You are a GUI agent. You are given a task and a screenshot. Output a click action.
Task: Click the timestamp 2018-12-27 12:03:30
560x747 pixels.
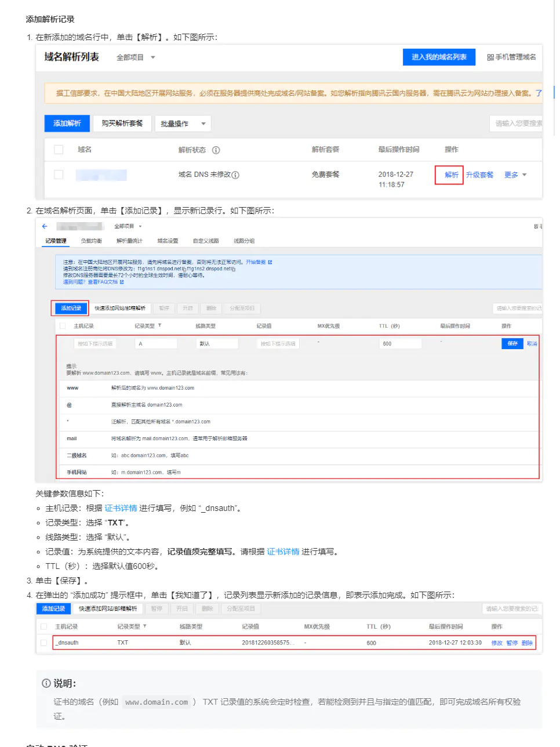point(455,643)
